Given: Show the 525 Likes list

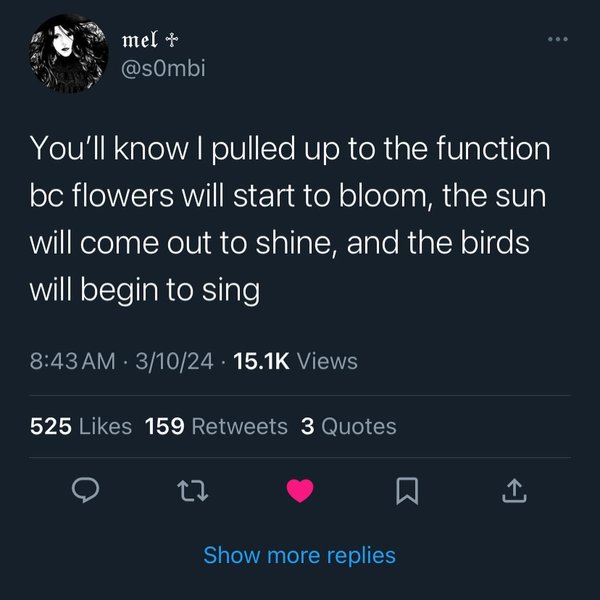Looking at the screenshot, I should 81,426.
